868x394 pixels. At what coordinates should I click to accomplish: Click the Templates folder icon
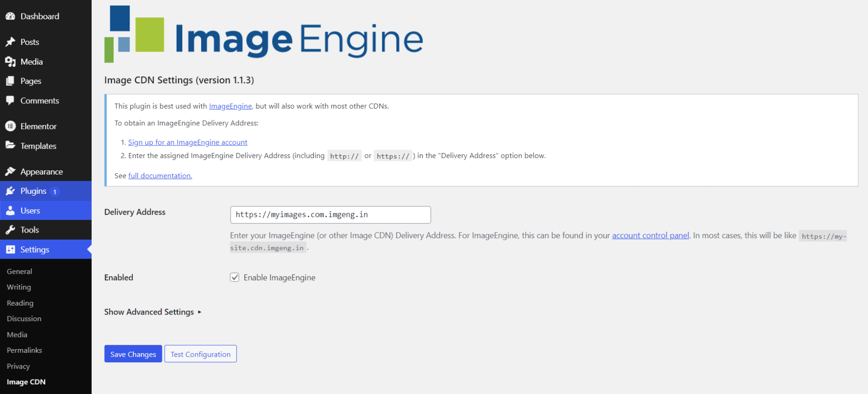tap(10, 146)
